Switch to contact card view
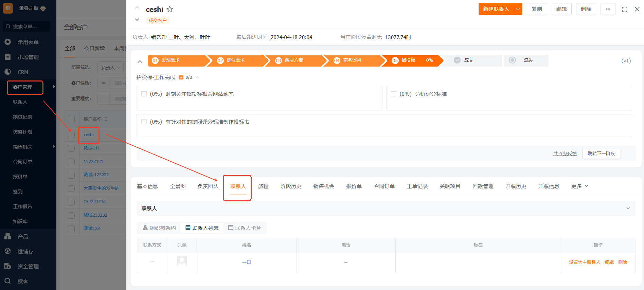 [x=245, y=228]
